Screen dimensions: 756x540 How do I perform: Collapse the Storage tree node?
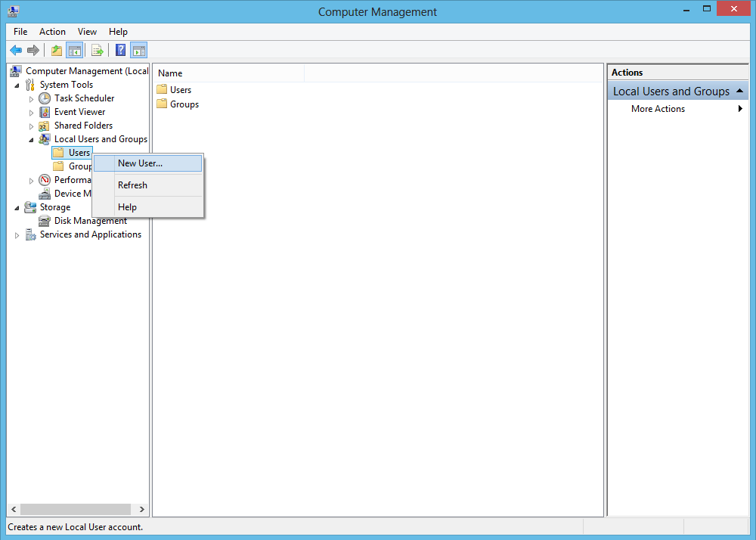pos(17,208)
